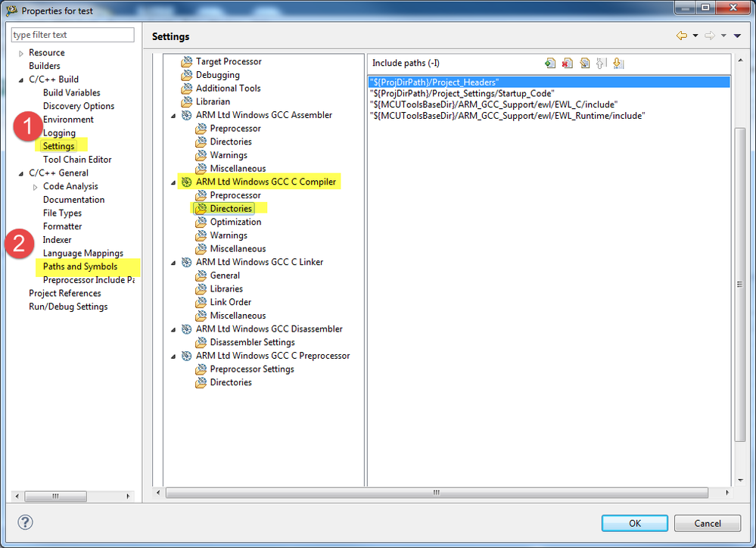This screenshot has width=756, height=548.
Task: Click the Cancel button
Action: 708,523
